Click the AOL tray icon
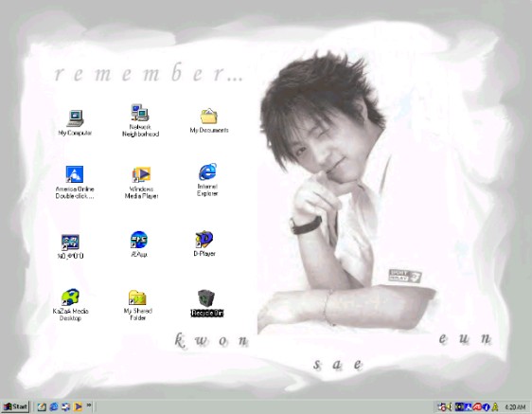Viewport: 532px width, 414px height. (469, 406)
